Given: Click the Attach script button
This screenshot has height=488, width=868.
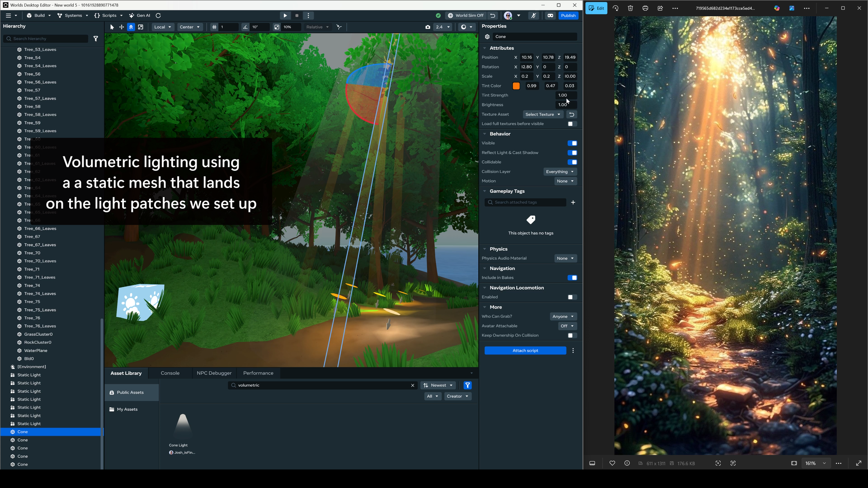Looking at the screenshot, I should coord(525,351).
